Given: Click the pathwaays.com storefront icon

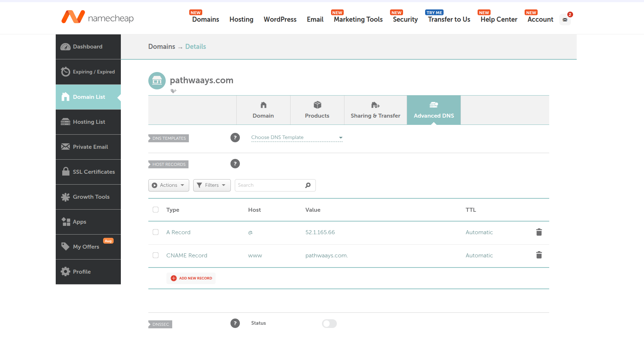Looking at the screenshot, I should 157,80.
